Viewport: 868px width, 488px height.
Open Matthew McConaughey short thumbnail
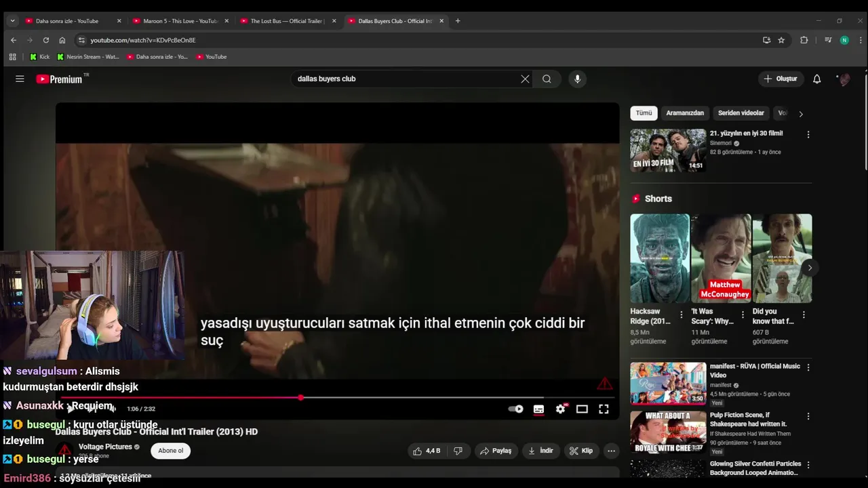point(721,258)
